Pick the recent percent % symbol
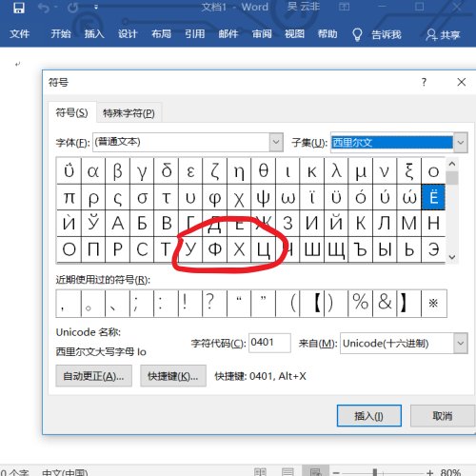Image resolution: width=476 pixels, height=476 pixels. click(x=361, y=304)
